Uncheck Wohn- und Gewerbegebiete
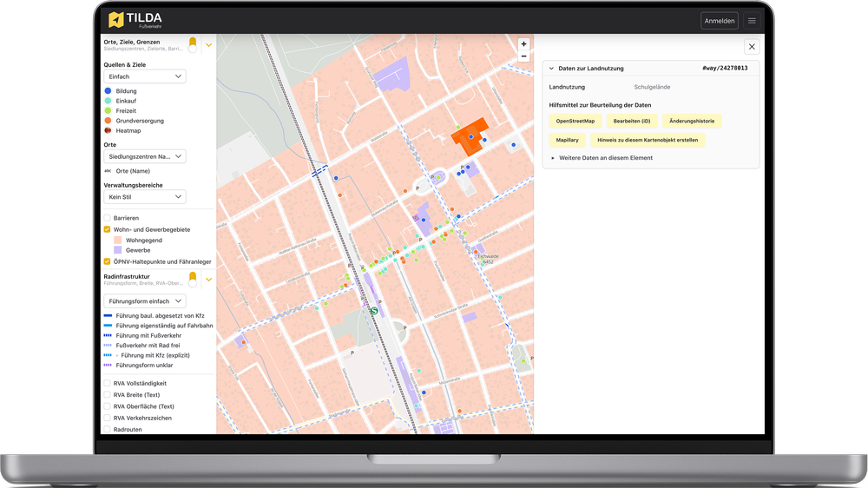Viewport: 868px width, 488px height. [x=108, y=229]
